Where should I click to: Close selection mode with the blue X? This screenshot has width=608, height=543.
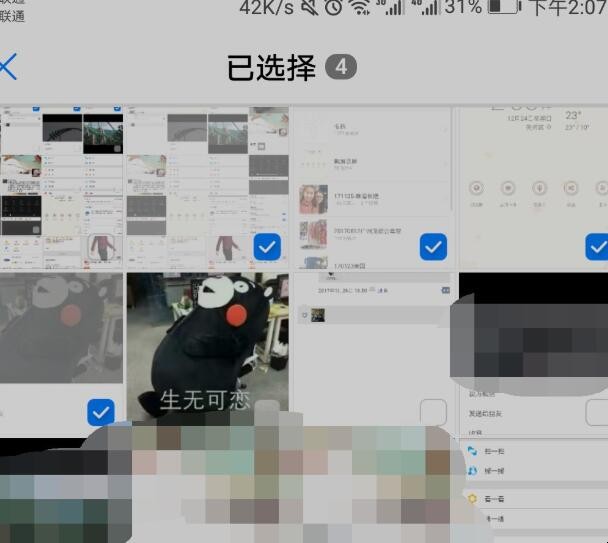(8, 67)
